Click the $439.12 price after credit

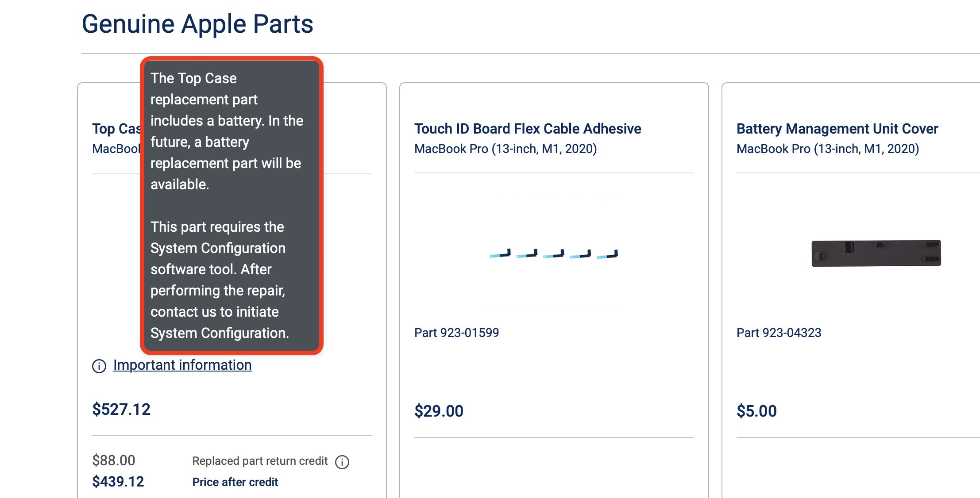118,482
